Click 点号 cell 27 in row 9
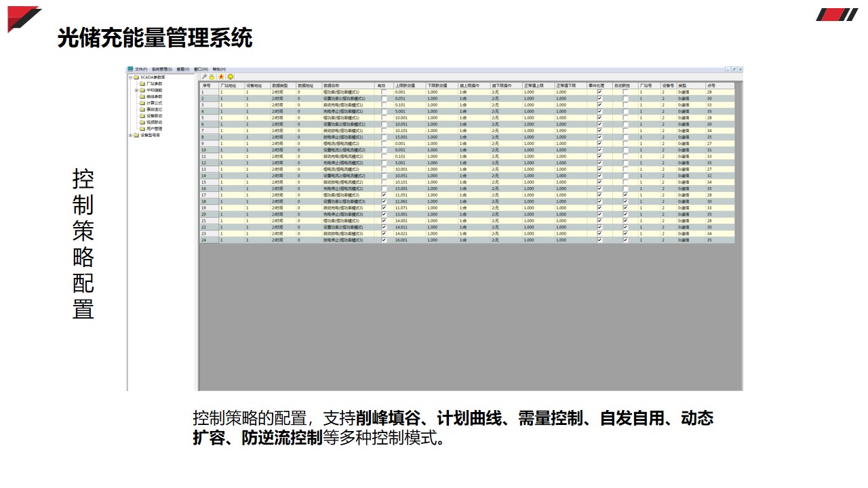Image resolution: width=868 pixels, height=488 pixels. [720, 143]
